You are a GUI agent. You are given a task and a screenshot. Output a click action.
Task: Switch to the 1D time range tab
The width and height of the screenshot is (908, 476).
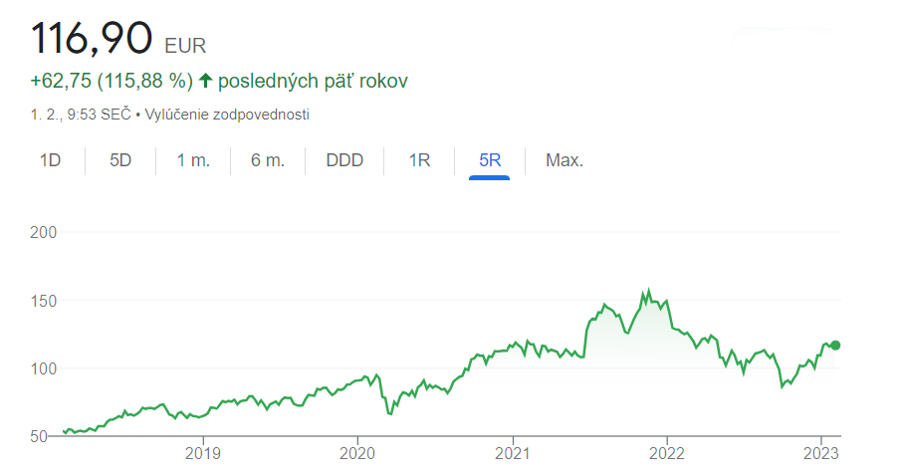50,160
